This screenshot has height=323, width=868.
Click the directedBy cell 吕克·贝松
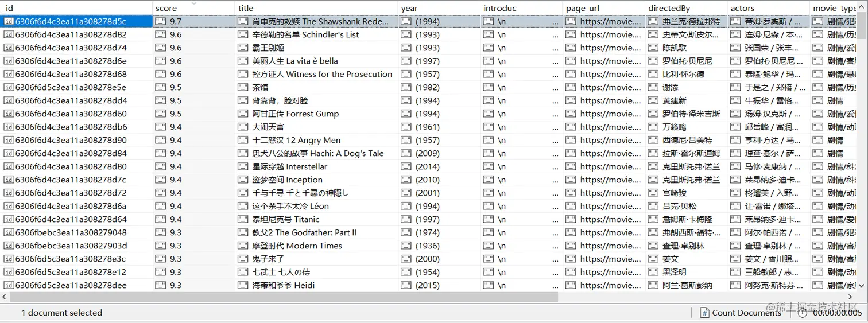tap(686, 206)
